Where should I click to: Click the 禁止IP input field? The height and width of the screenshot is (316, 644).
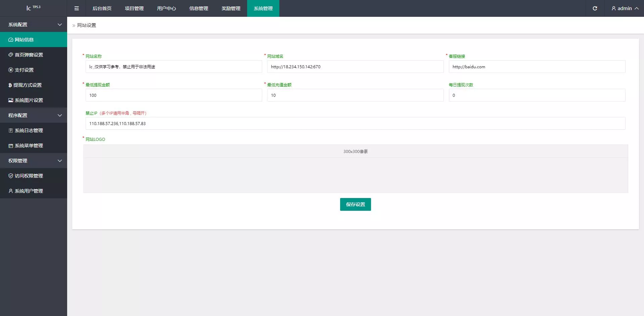click(x=355, y=123)
